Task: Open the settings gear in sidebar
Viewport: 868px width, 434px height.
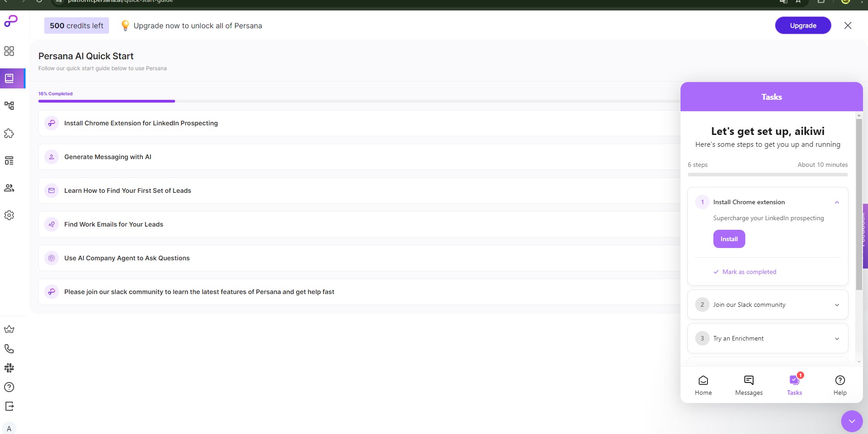Action: [9, 215]
